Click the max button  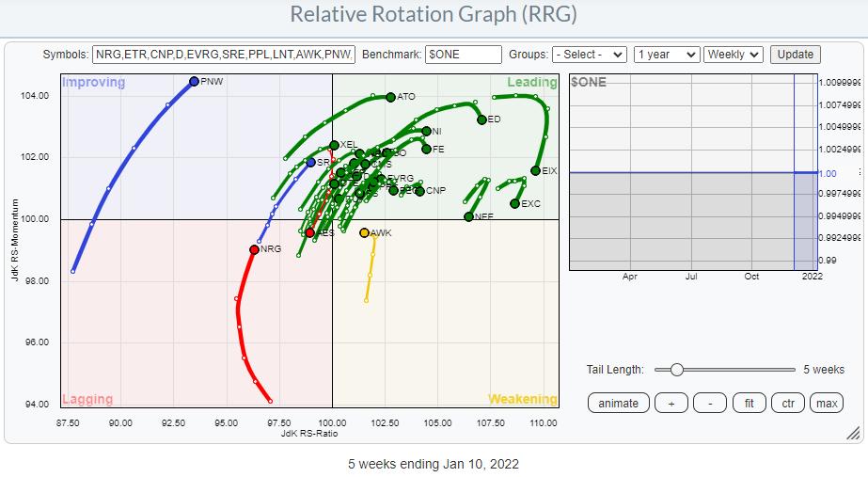[x=827, y=403]
